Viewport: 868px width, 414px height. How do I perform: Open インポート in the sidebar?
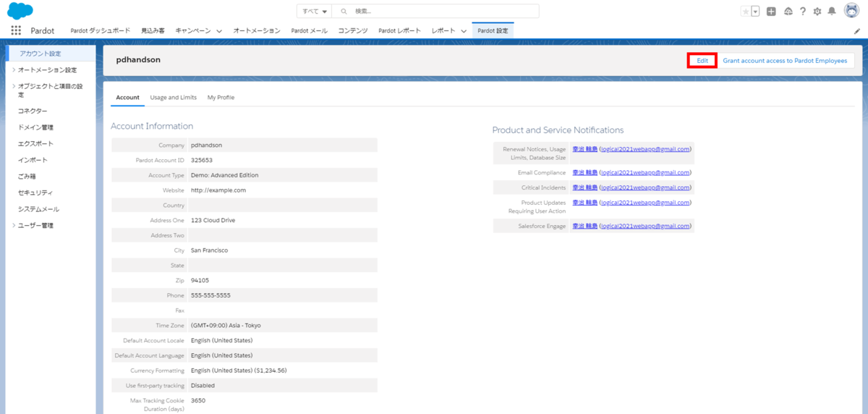pos(33,160)
